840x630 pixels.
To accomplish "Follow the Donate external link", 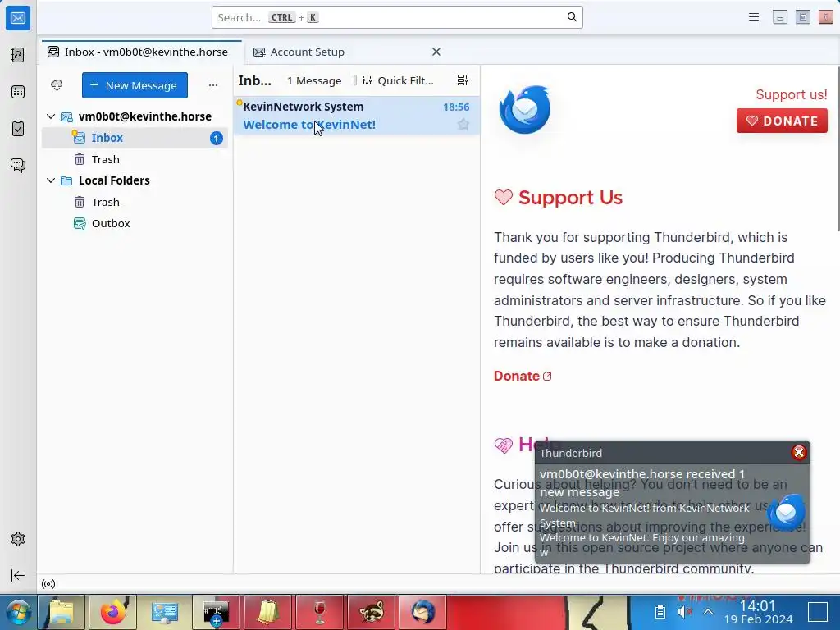I will [x=523, y=376].
